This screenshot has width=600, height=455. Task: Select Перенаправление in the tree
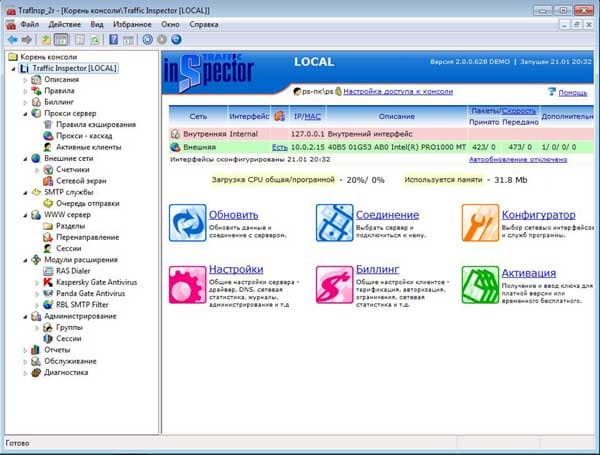pyautogui.click(x=88, y=237)
